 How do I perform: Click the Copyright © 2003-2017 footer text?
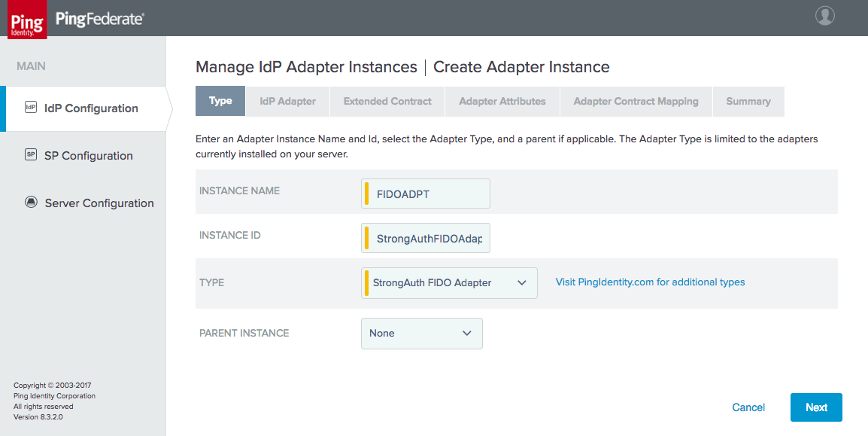click(x=53, y=385)
